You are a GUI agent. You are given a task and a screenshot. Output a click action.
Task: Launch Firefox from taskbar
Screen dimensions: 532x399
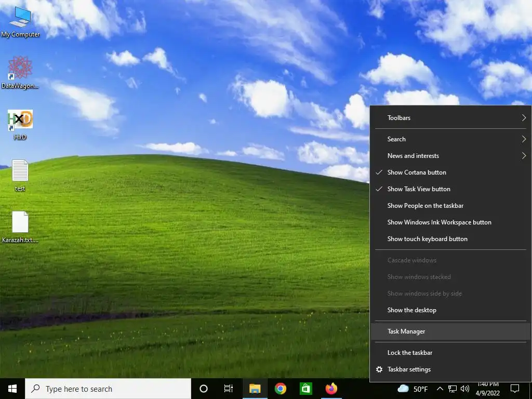[331, 389]
